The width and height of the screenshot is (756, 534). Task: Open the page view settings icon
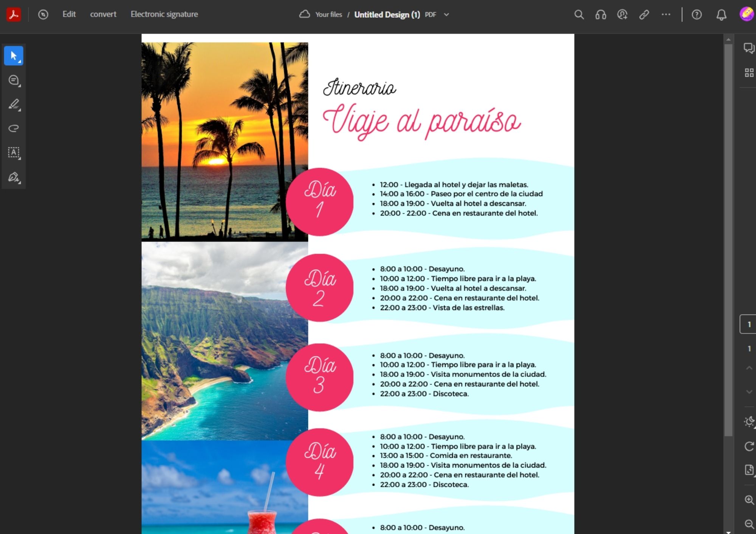point(749,470)
